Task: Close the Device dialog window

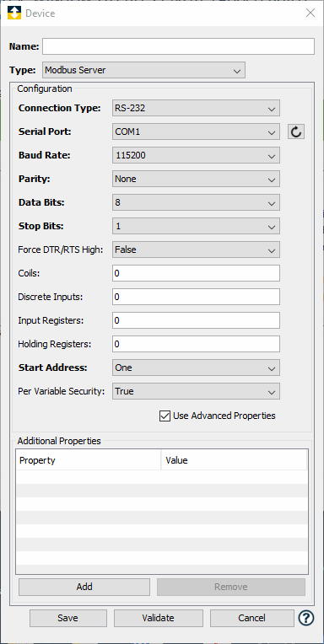Action: tap(310, 13)
